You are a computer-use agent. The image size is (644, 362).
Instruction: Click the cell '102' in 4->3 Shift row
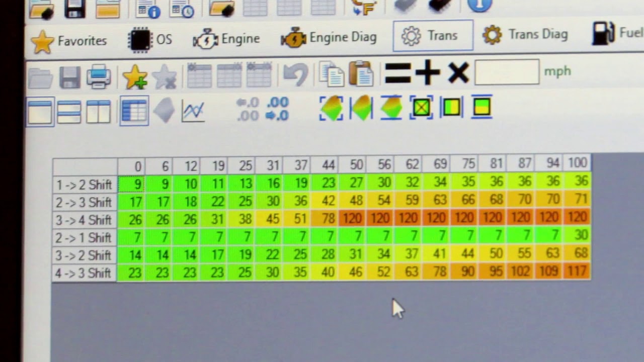pos(520,271)
